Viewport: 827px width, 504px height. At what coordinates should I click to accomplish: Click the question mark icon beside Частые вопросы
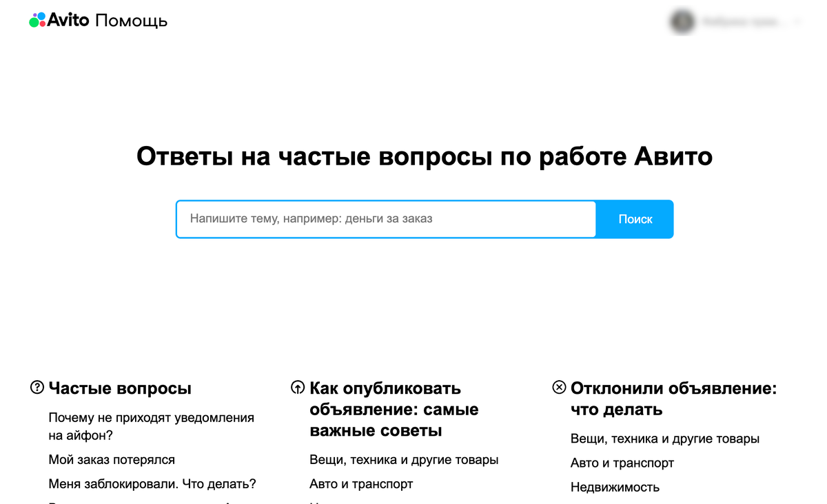37,388
